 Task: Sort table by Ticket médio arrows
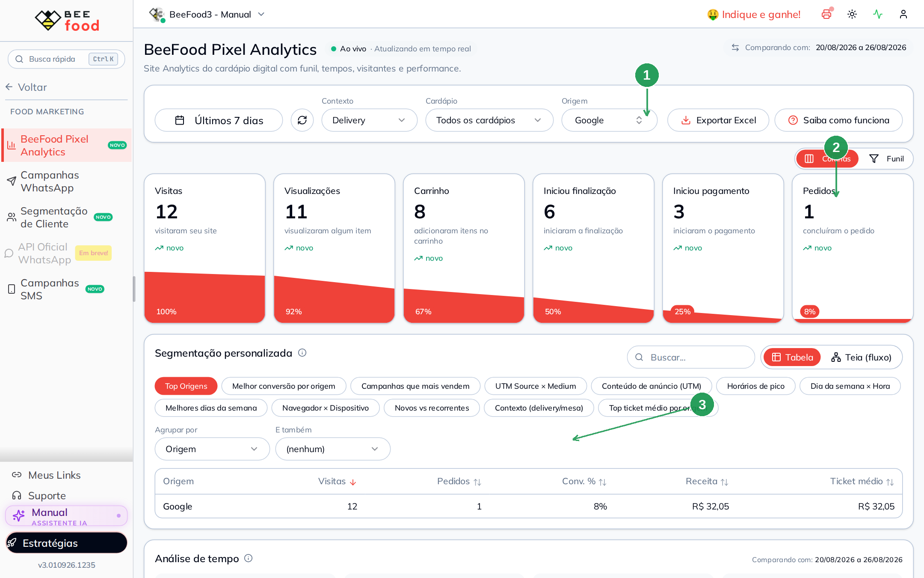(890, 482)
